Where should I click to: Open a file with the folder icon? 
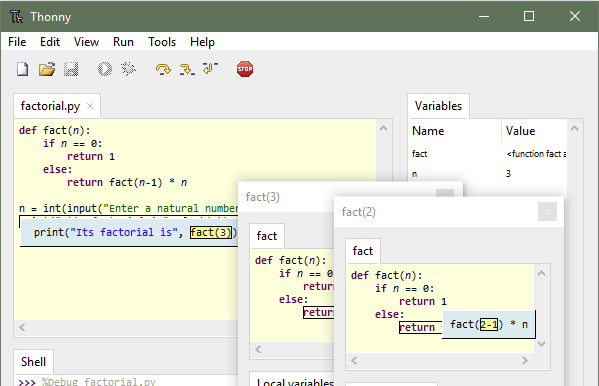[x=47, y=69]
